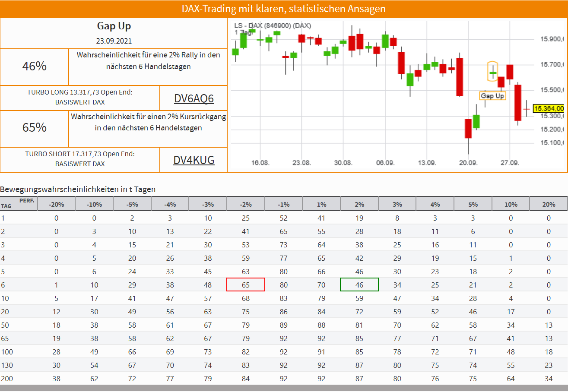Click the 13.09. date on chart axis
Image resolution: width=568 pixels, height=392 pixels.
(x=427, y=163)
